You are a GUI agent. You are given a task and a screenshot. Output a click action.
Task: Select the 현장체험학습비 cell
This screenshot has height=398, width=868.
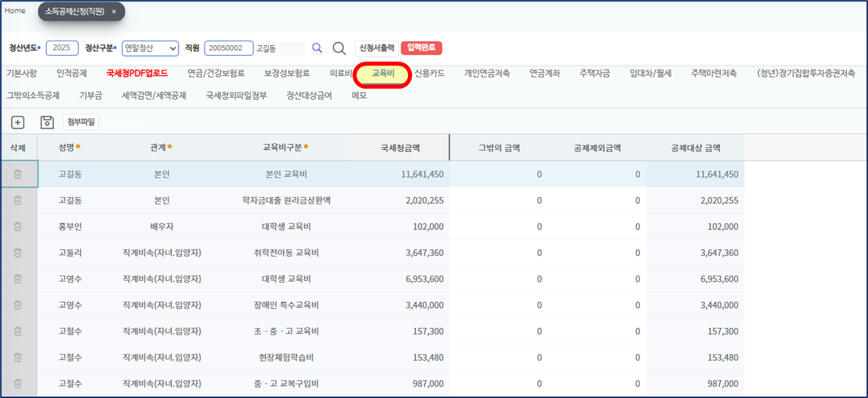(x=286, y=357)
